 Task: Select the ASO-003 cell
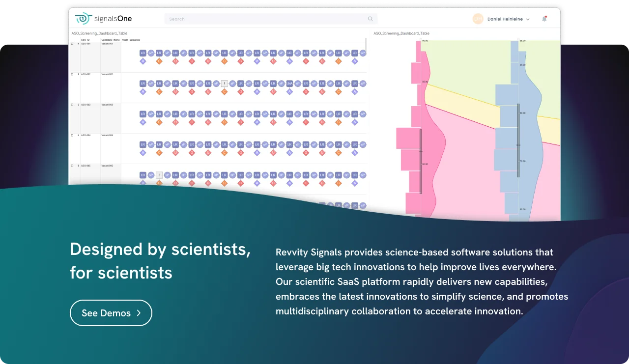(x=86, y=105)
